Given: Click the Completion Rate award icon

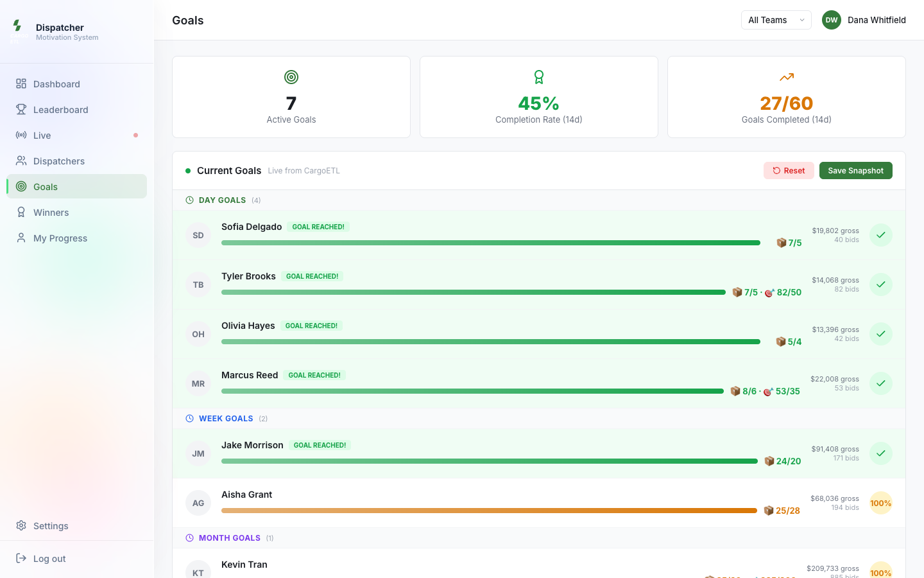Looking at the screenshot, I should pyautogui.click(x=539, y=77).
